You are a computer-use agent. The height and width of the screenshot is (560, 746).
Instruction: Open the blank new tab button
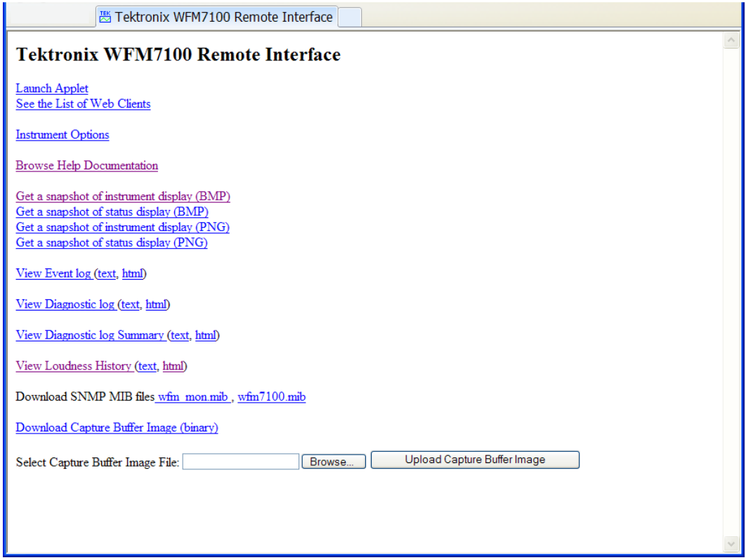[x=350, y=18]
